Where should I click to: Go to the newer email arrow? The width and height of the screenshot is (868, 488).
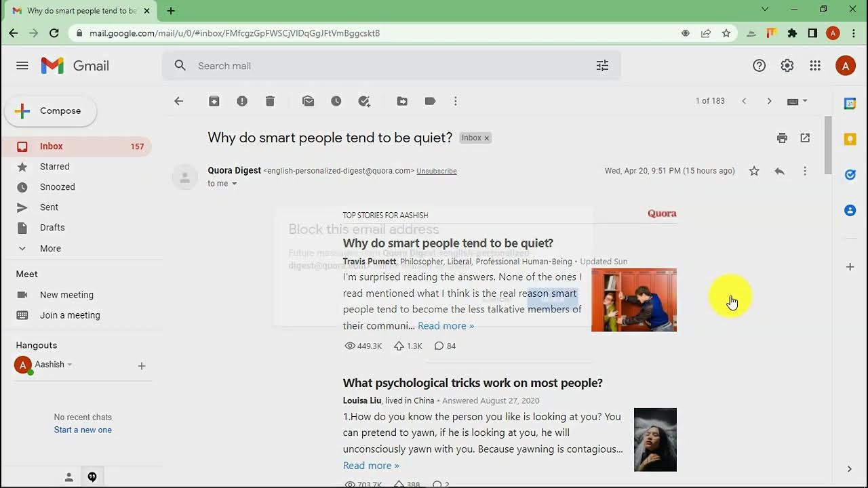pos(744,101)
